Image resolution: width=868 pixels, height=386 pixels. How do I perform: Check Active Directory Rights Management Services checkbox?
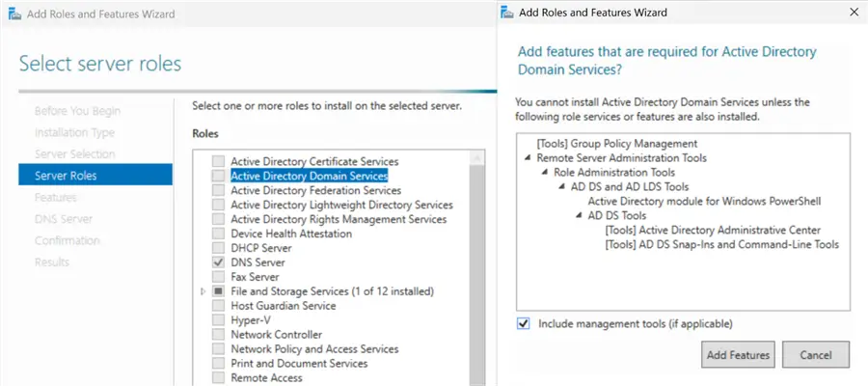pyautogui.click(x=219, y=219)
